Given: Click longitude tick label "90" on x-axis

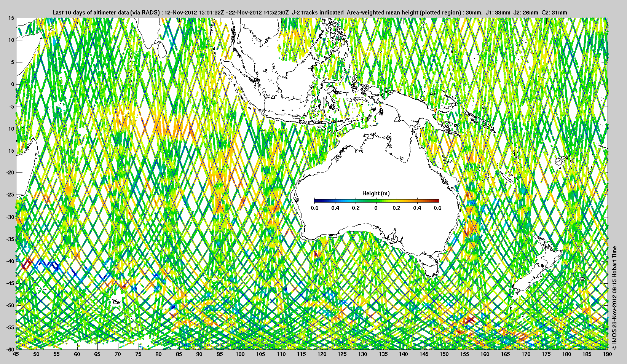Looking at the screenshot, I should pyautogui.click(x=199, y=354).
